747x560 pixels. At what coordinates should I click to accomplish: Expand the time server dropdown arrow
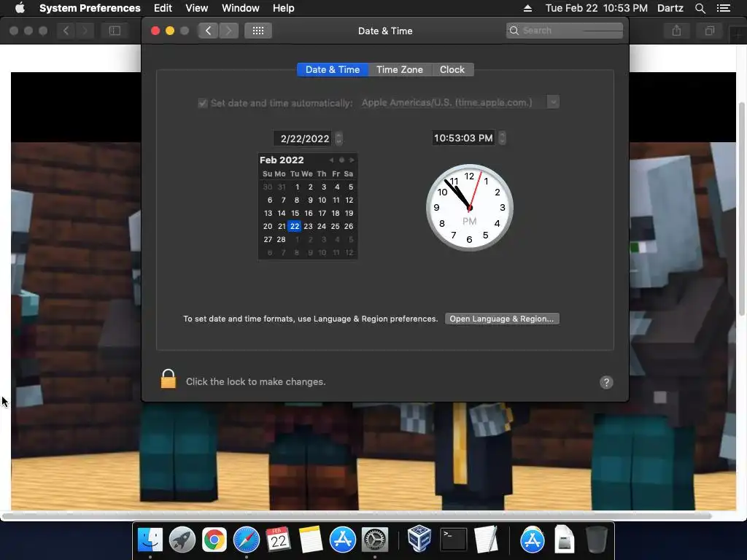pyautogui.click(x=553, y=102)
